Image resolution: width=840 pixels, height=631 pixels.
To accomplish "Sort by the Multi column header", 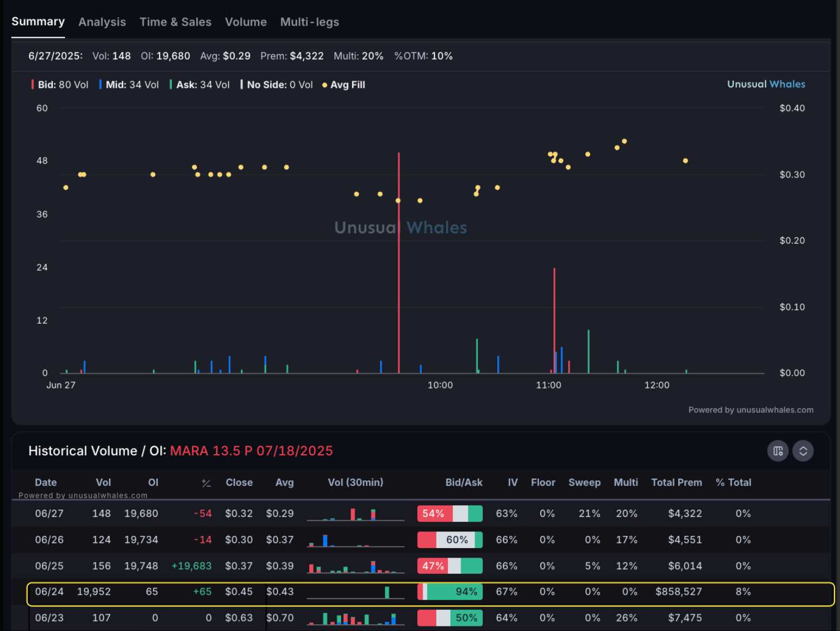I will (626, 482).
